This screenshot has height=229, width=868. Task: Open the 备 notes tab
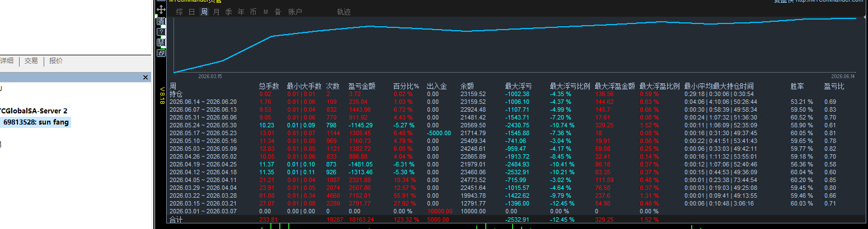point(278,12)
